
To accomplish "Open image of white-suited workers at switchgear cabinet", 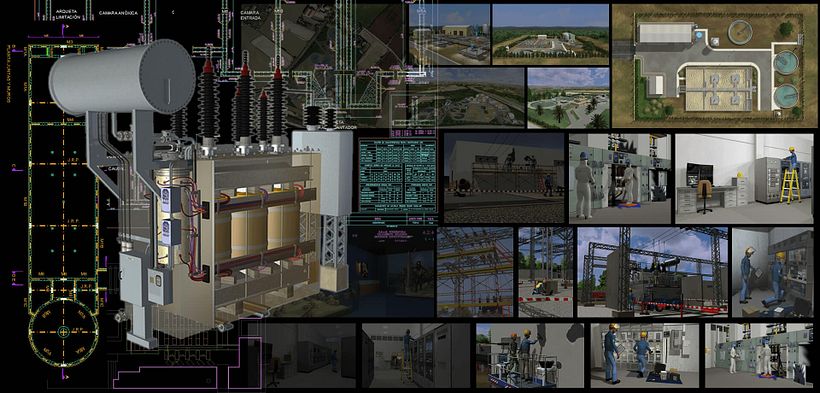I will click(620, 178).
